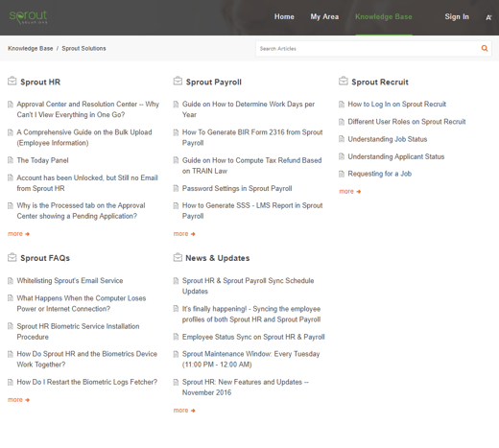Show more News & Updates articles

(x=184, y=411)
